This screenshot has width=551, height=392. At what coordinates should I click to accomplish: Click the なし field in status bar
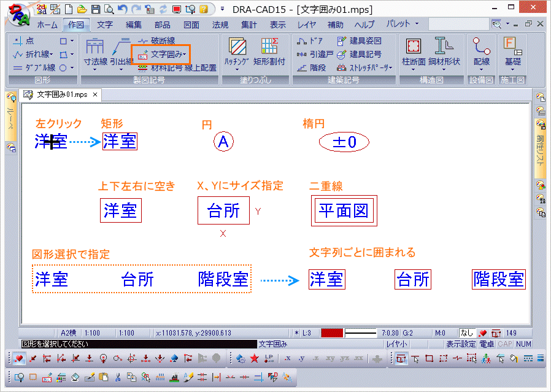467,333
